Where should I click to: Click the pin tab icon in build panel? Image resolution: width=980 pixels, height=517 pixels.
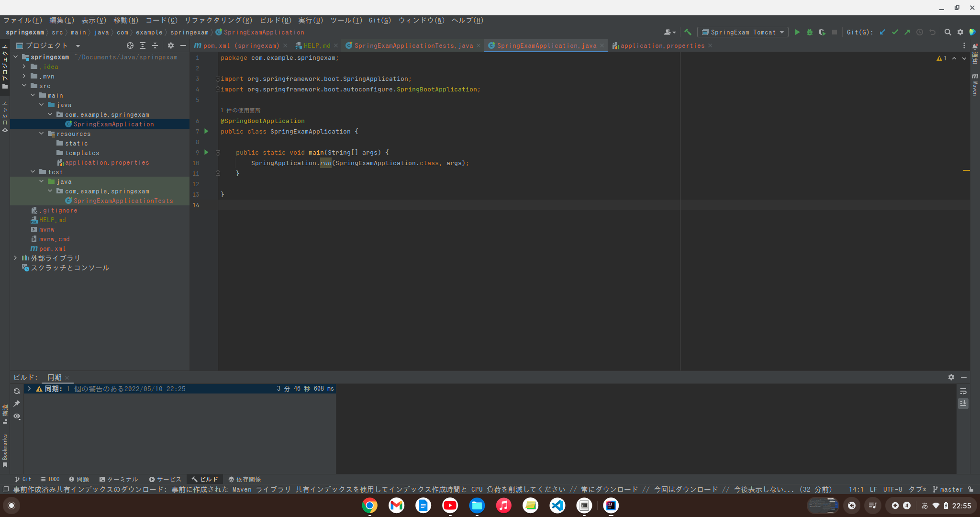point(17,404)
